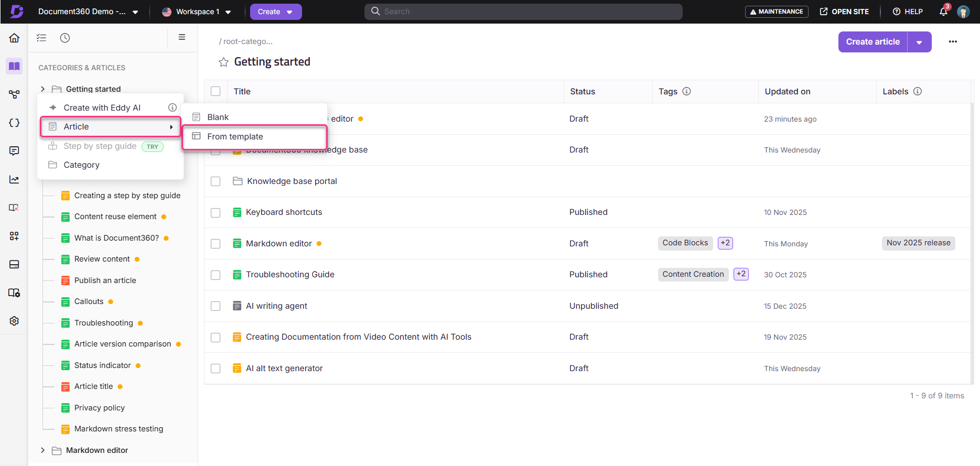980x466 pixels.
Task: Open the Workspace 1 dropdown
Action: [x=197, y=12]
